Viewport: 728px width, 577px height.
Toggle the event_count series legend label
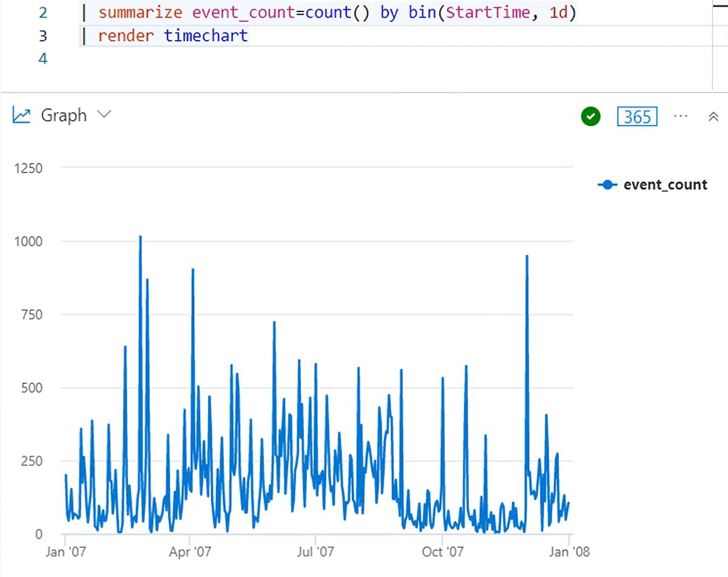[x=665, y=185]
